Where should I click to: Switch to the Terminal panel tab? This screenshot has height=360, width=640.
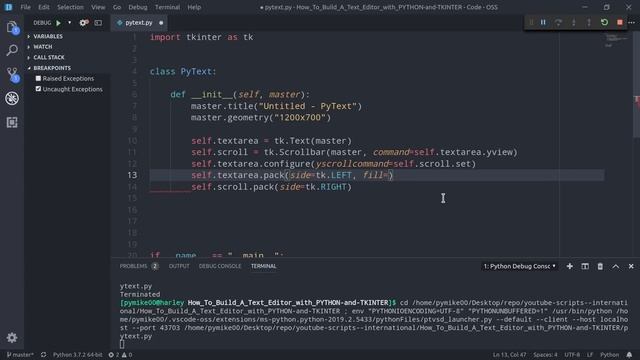[x=263, y=266]
